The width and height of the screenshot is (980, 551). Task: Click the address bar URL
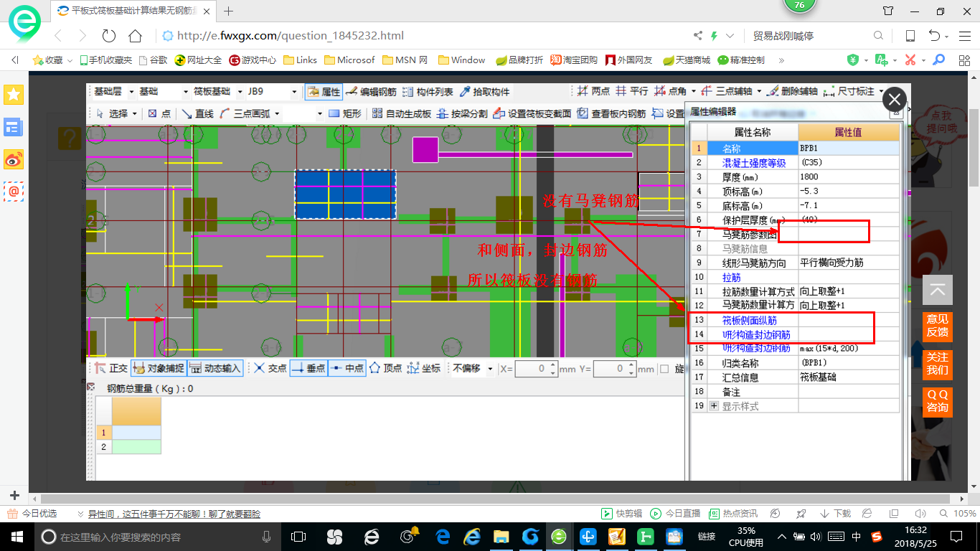tap(291, 36)
